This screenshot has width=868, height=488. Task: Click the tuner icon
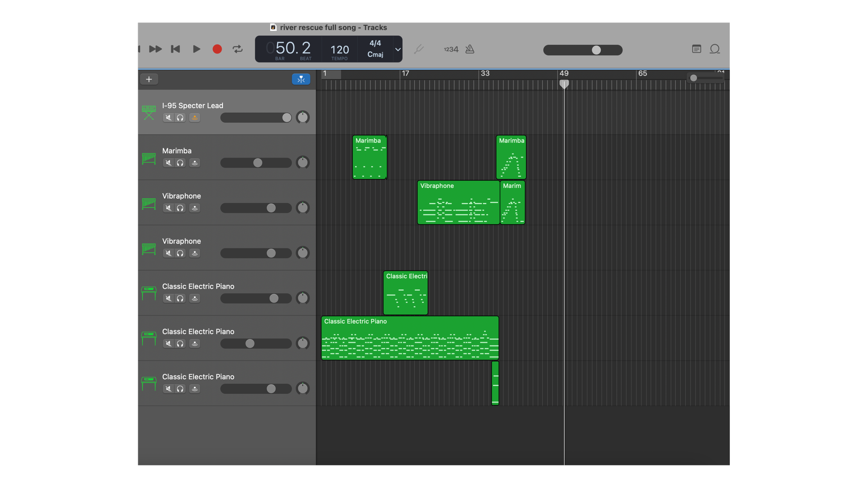[419, 49]
